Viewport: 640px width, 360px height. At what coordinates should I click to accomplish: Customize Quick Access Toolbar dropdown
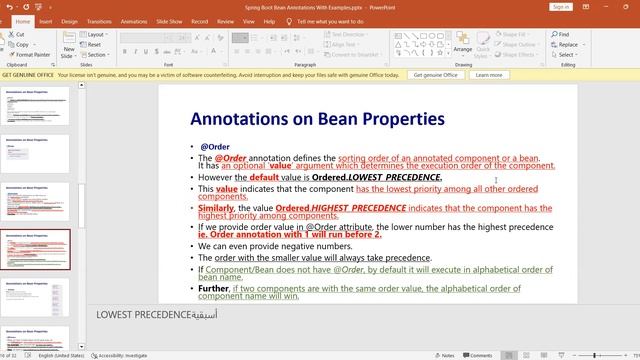(51, 7)
